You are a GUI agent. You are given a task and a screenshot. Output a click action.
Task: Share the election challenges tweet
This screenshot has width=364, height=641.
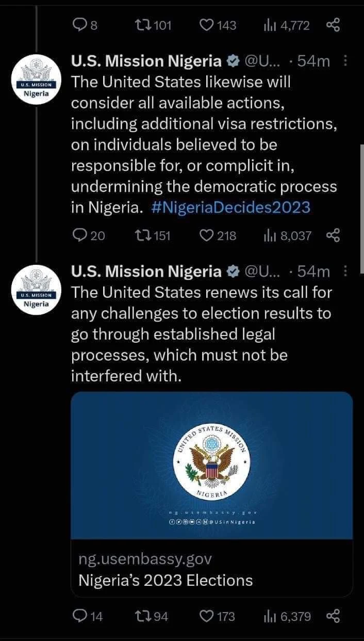pos(333,616)
